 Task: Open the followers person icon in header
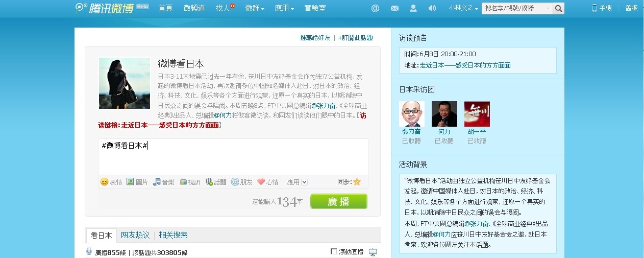point(413,8)
